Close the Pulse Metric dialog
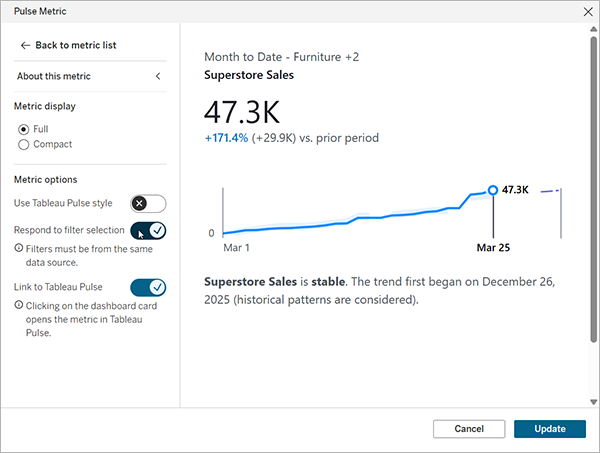 [587, 11]
